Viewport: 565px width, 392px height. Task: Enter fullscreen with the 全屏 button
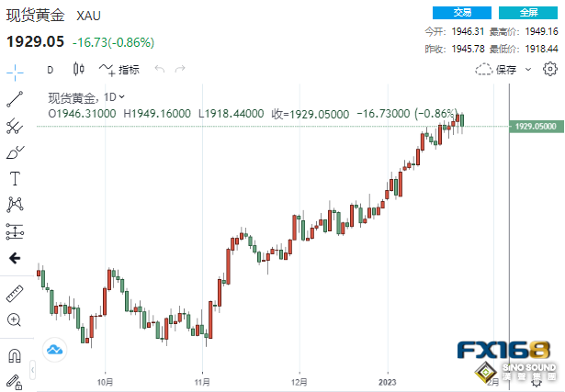click(528, 13)
